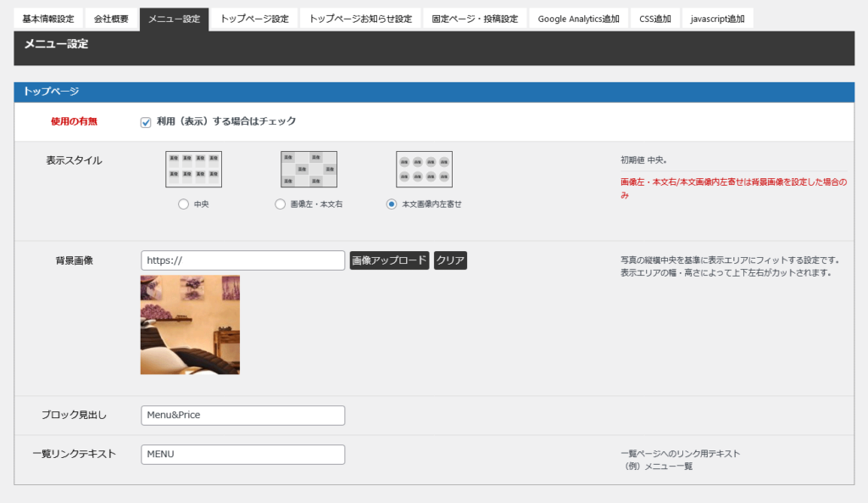868x503 pixels.
Task: Switch to the 会社概要 tab
Action: click(111, 19)
